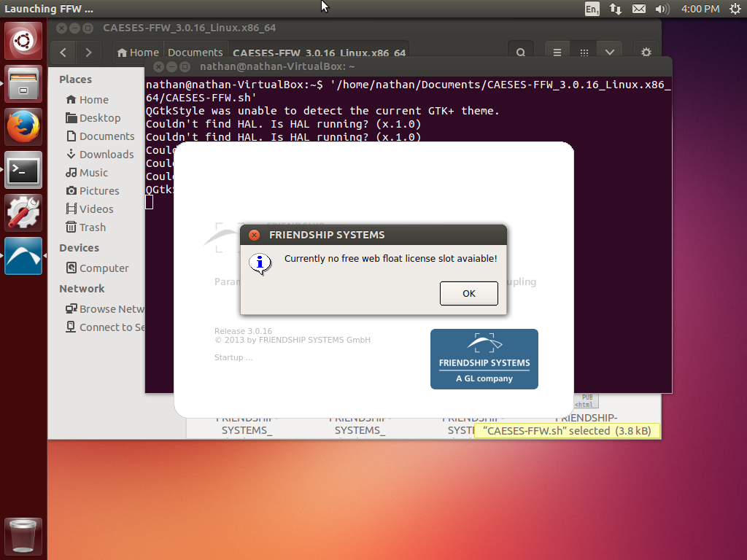Click the terminal cursor block
The height and width of the screenshot is (560, 747).
point(149,203)
